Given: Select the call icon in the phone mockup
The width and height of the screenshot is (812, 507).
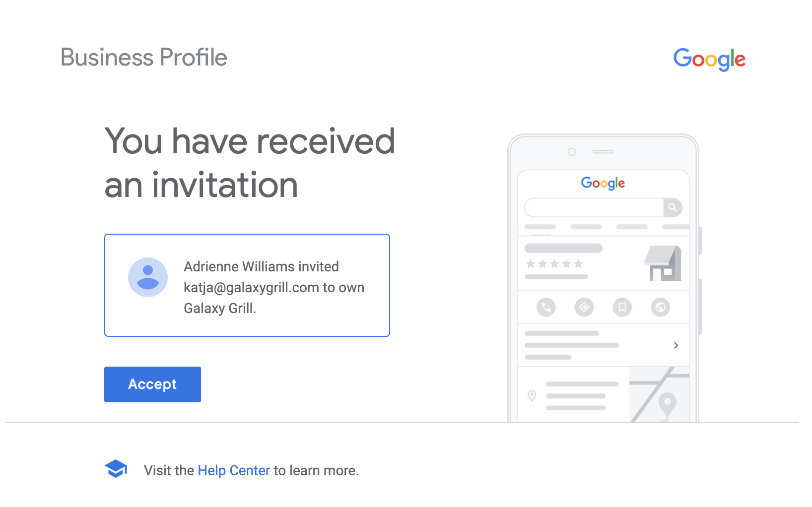Looking at the screenshot, I should coord(545,307).
